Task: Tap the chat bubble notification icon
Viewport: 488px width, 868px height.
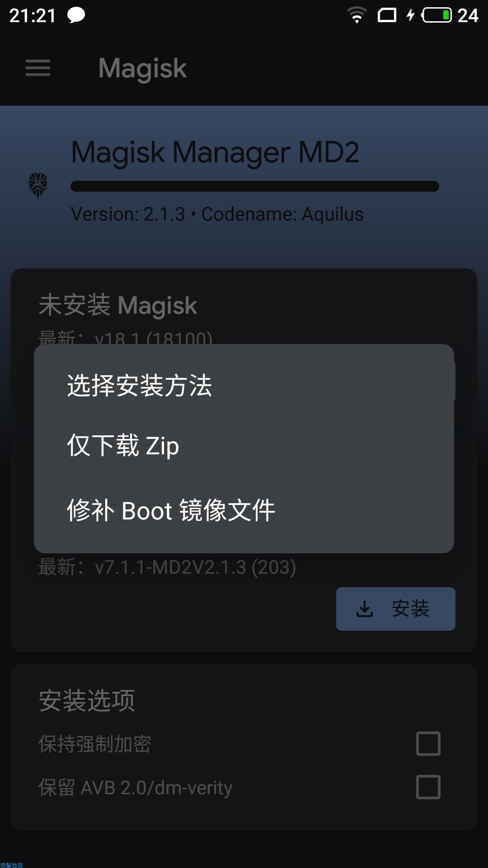Action: tap(76, 15)
